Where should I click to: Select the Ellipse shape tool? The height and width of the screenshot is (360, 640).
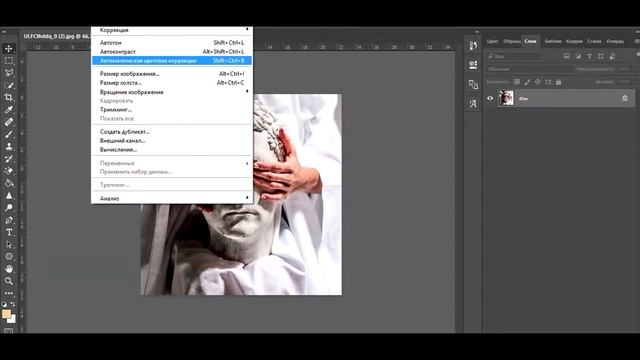[9, 257]
